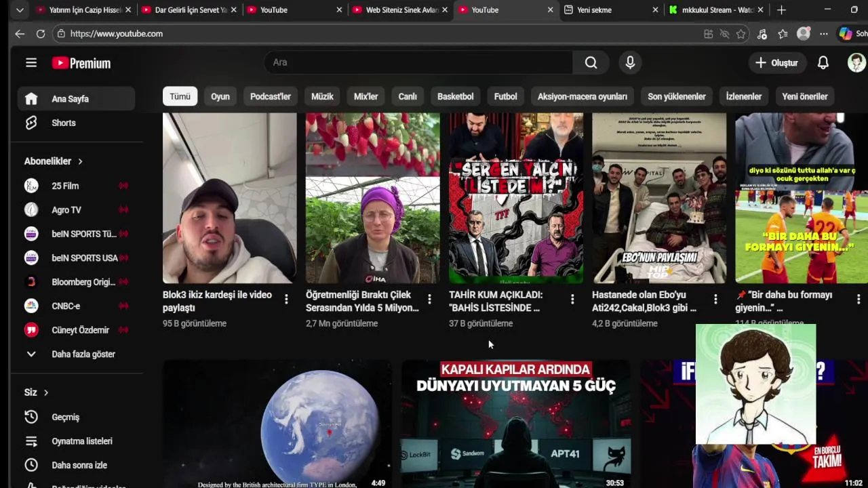This screenshot has height=488, width=868.
Task: Open the Blok3 ikiz kardeşi video title
Action: click(217, 301)
